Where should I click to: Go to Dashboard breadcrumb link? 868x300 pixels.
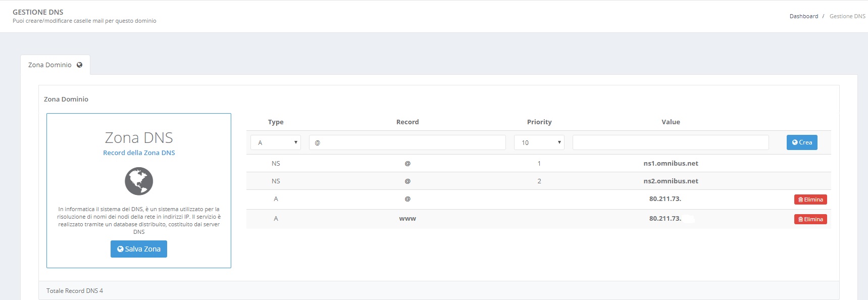coord(804,16)
